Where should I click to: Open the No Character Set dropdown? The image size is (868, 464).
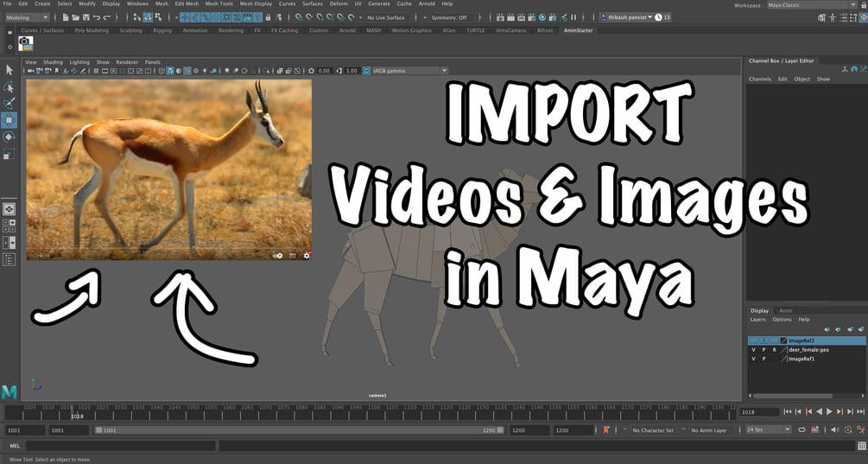coord(653,430)
